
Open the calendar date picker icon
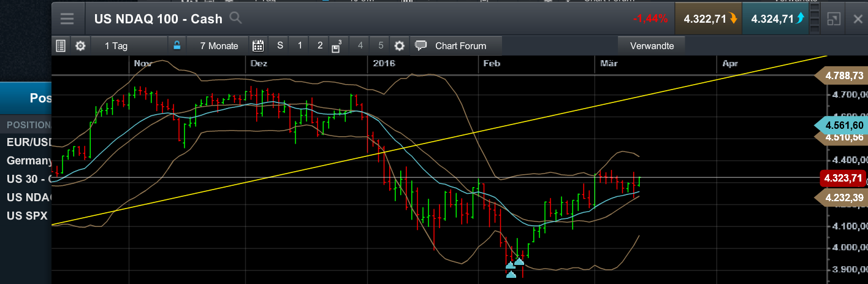[258, 45]
